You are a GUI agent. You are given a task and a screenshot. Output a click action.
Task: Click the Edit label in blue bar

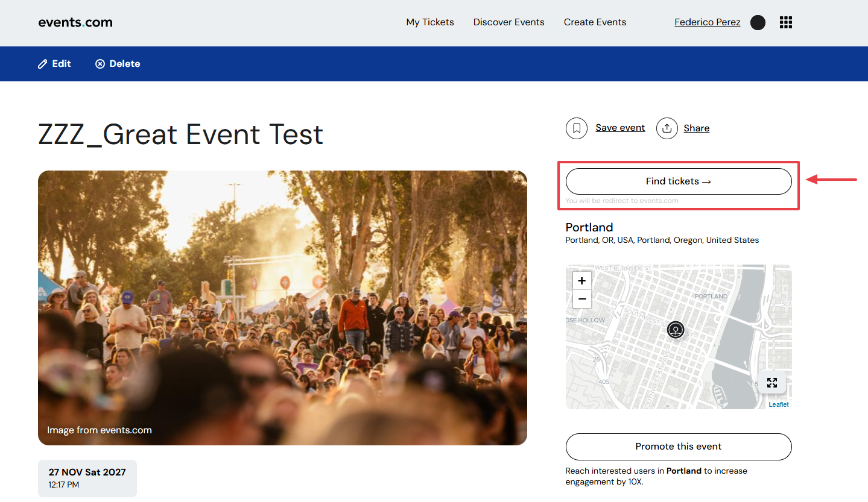[62, 64]
